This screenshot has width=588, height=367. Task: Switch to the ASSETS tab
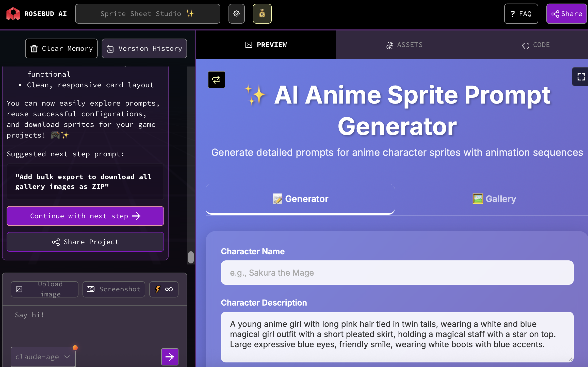tap(404, 45)
